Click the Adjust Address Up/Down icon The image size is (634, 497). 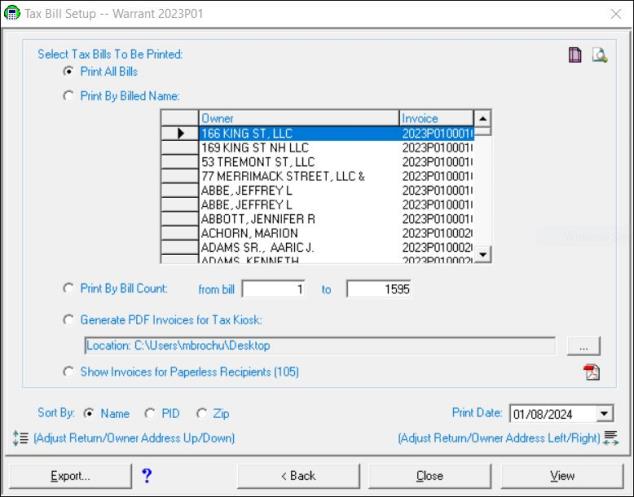click(x=20, y=438)
